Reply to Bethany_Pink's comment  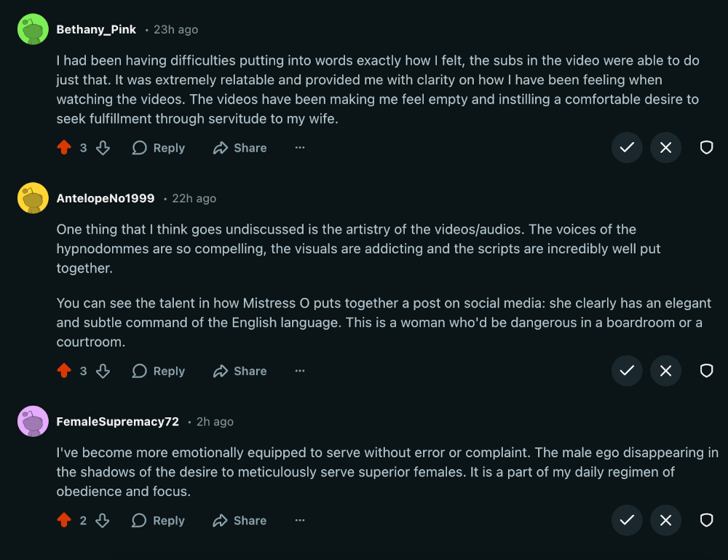159,148
